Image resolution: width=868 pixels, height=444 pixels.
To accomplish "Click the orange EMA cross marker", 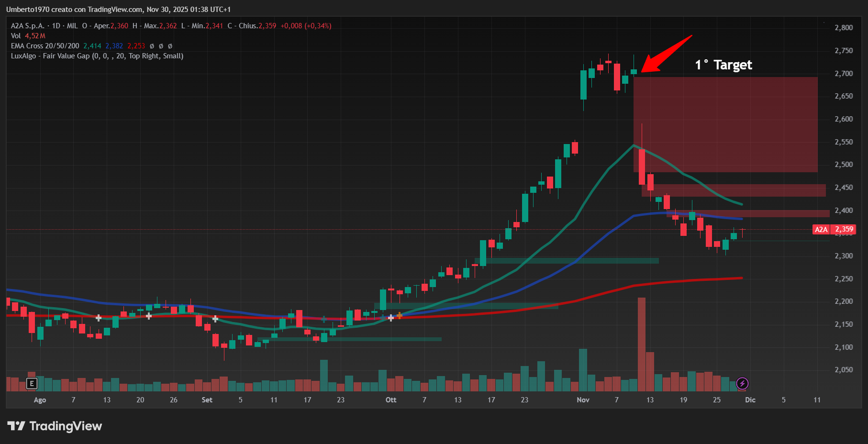I will point(400,316).
